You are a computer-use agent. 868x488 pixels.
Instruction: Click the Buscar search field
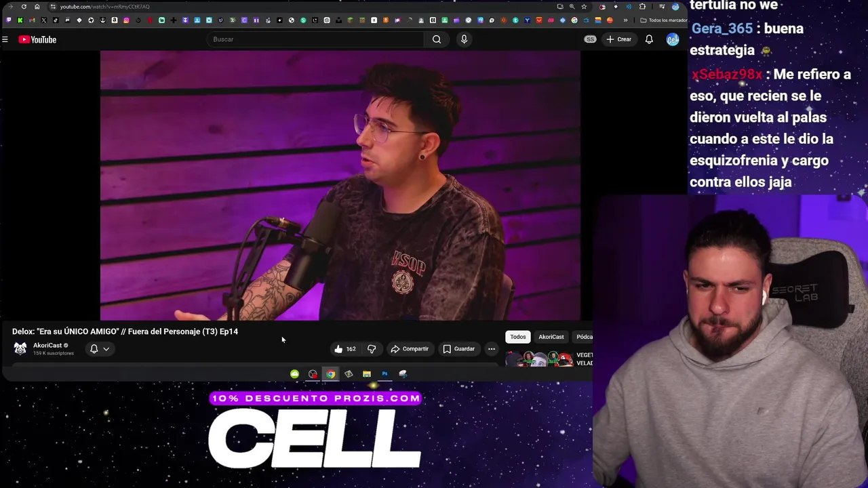[316, 39]
